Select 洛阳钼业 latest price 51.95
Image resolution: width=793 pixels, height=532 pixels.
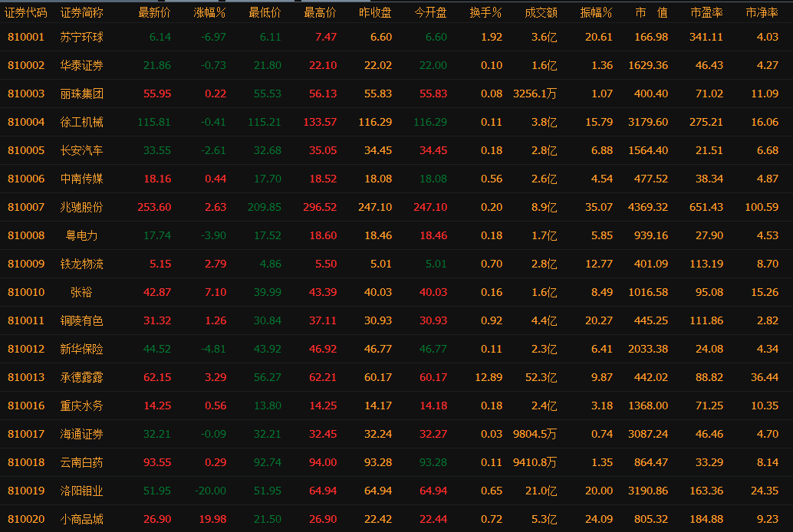(157, 491)
